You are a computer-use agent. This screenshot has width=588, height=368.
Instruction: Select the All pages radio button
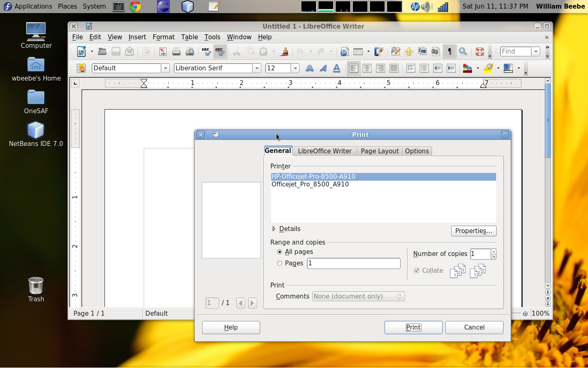(x=280, y=252)
